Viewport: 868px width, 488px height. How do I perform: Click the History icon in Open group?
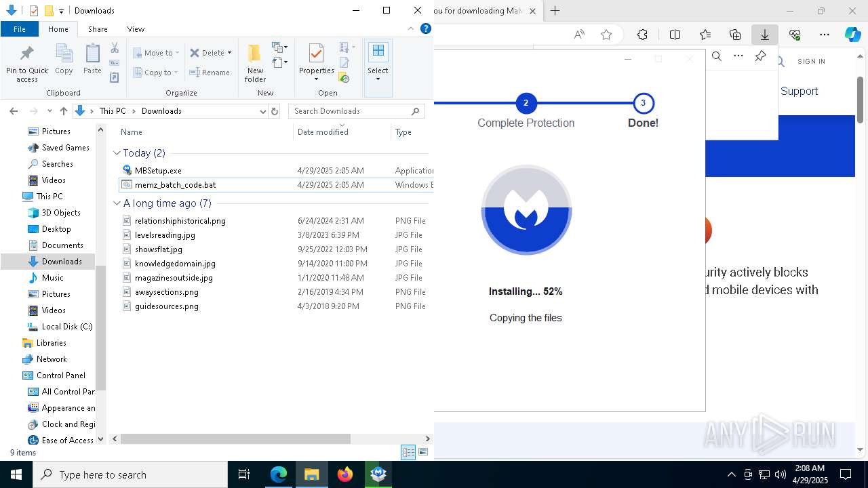coord(344,77)
